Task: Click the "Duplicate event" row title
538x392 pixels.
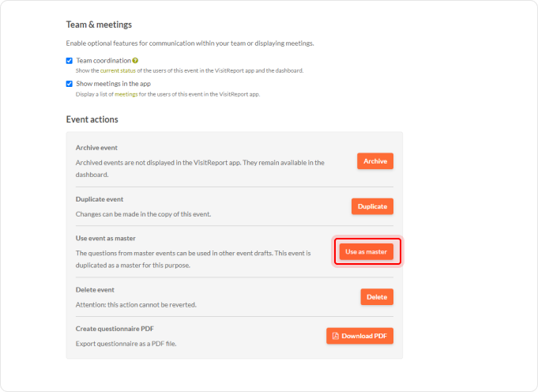Action: [100, 199]
